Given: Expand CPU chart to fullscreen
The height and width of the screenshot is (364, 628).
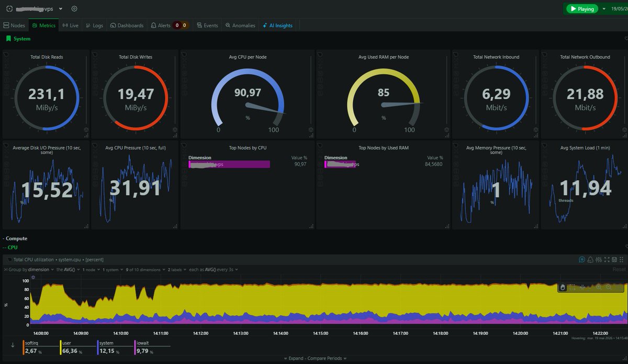Looking at the screenshot, I should tap(607, 259).
